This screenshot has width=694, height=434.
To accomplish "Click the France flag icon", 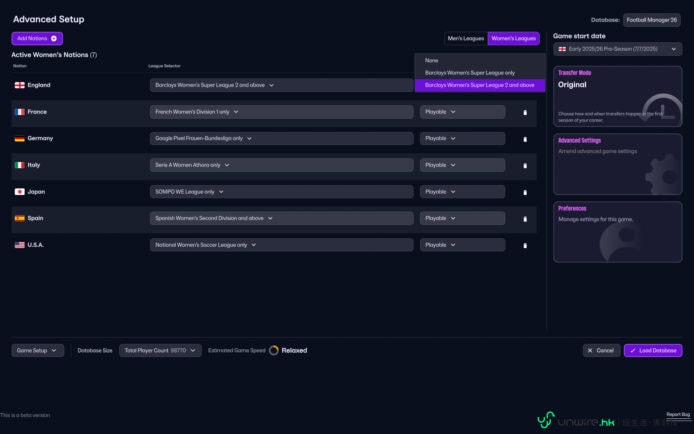I will click(19, 112).
